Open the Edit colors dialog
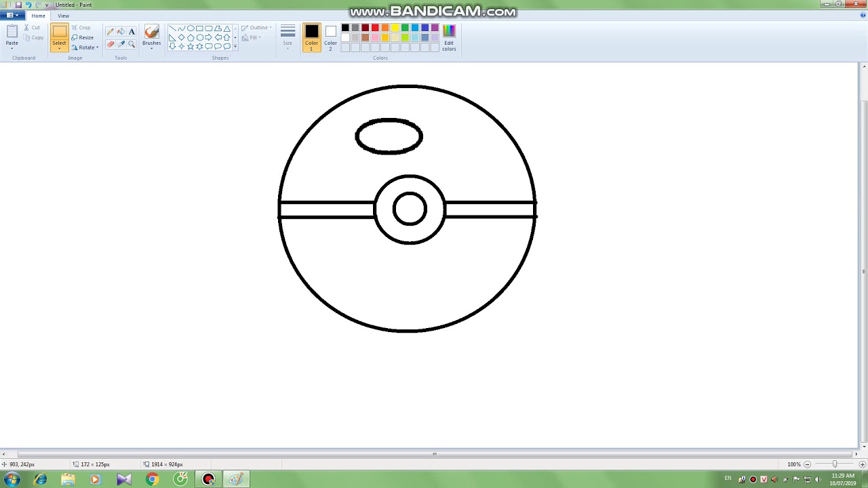Image resolution: width=868 pixels, height=488 pixels. click(449, 37)
